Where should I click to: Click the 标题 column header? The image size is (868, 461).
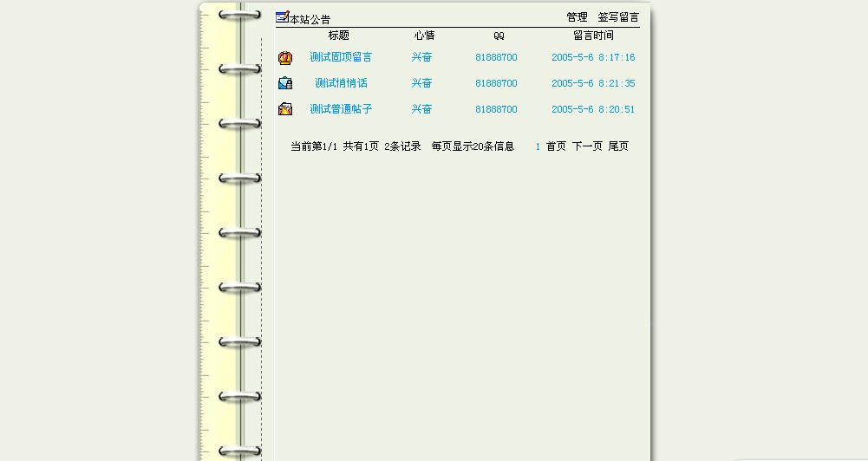pos(339,36)
